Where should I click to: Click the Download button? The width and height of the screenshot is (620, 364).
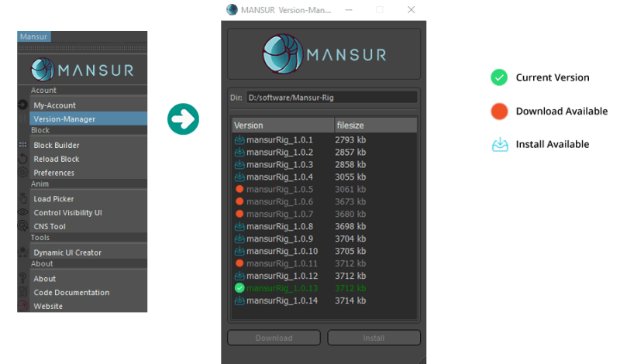[x=274, y=338]
